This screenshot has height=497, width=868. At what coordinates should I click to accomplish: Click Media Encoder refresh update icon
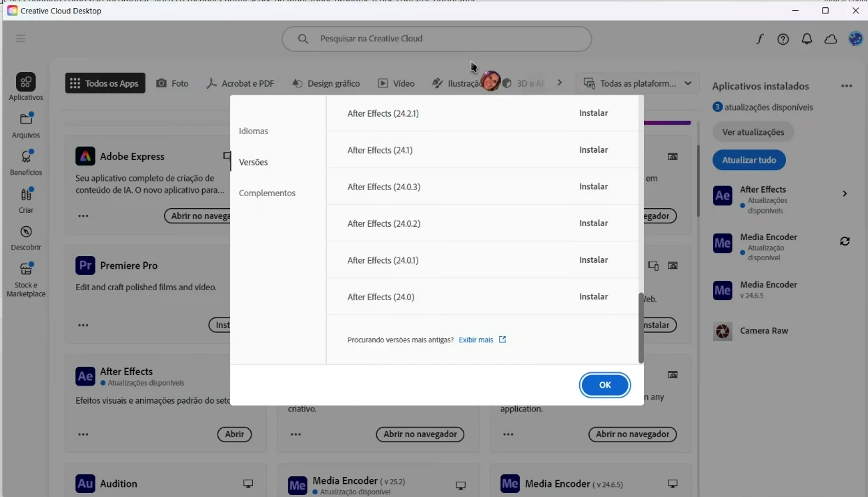845,241
